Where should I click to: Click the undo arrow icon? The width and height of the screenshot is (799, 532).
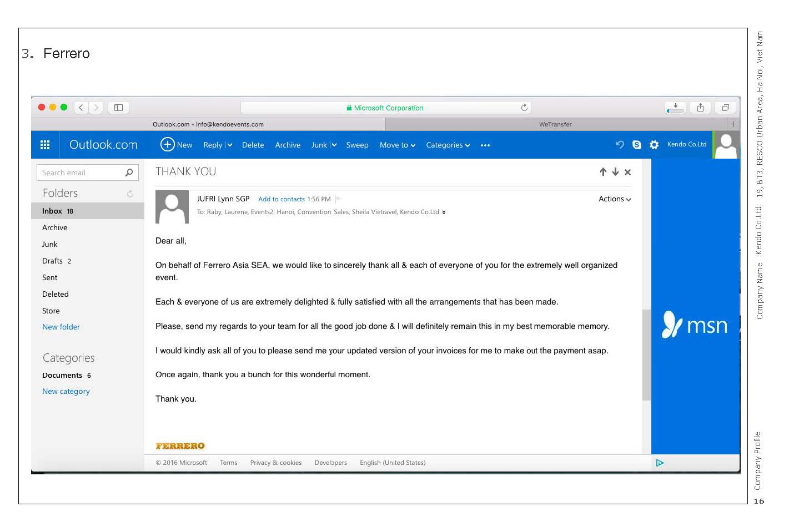tap(620, 145)
